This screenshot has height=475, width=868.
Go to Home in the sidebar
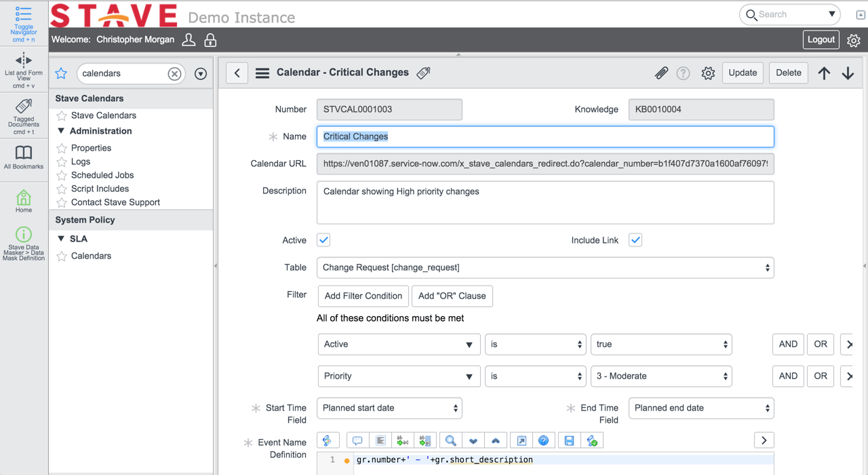24,202
